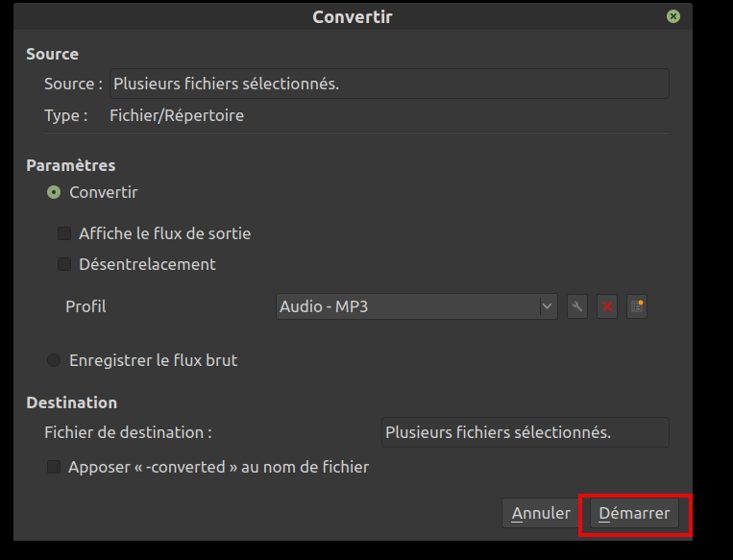The width and height of the screenshot is (733, 560).
Task: Click the Paramètres section heading
Action: (x=70, y=165)
